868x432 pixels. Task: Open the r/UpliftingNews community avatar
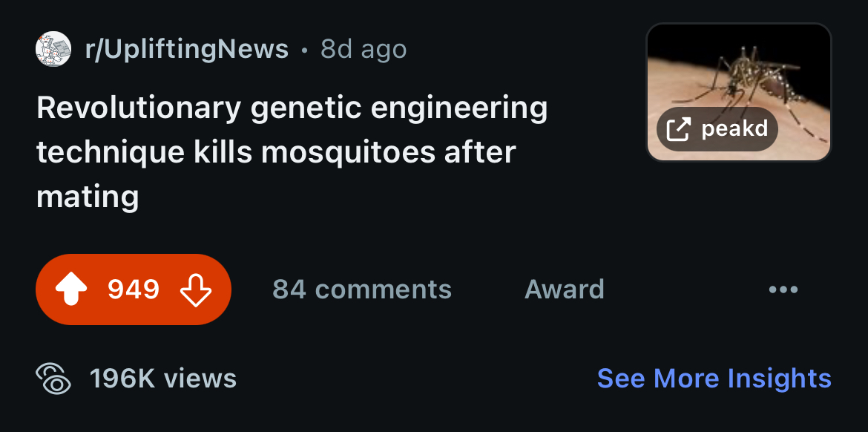pos(53,49)
